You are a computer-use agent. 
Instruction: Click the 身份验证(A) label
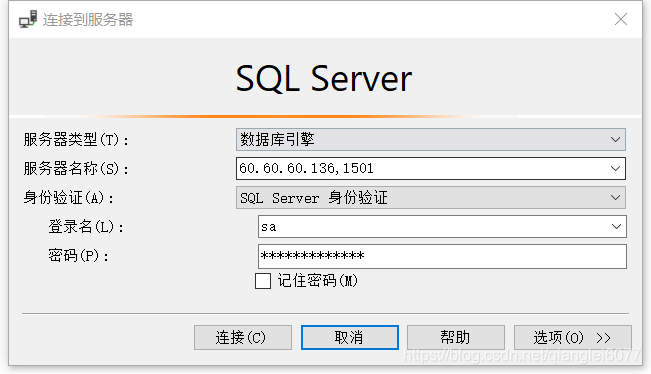tap(69, 198)
